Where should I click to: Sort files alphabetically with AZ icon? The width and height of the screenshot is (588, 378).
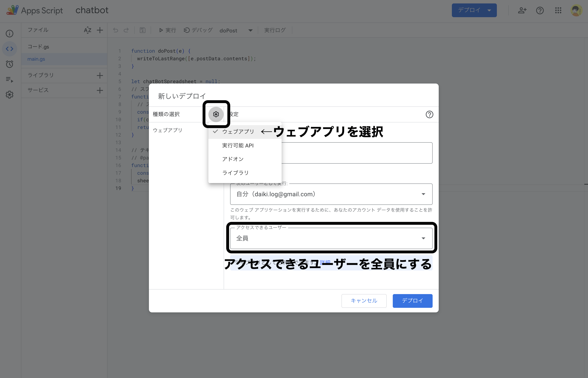pos(88,30)
